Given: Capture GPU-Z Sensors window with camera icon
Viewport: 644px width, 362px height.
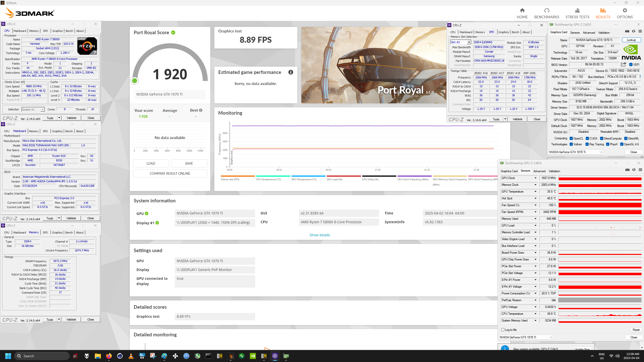Looking at the screenshot, I should pyautogui.click(x=627, y=170).
